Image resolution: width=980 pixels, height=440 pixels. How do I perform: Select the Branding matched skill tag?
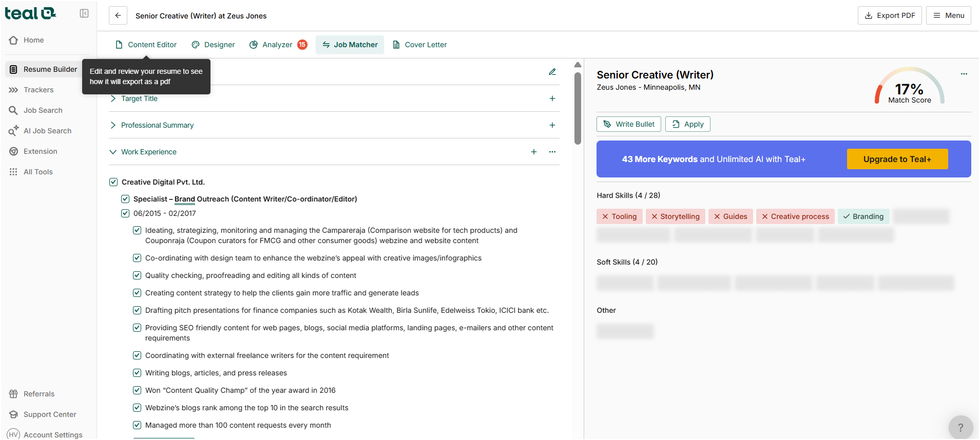(x=863, y=216)
